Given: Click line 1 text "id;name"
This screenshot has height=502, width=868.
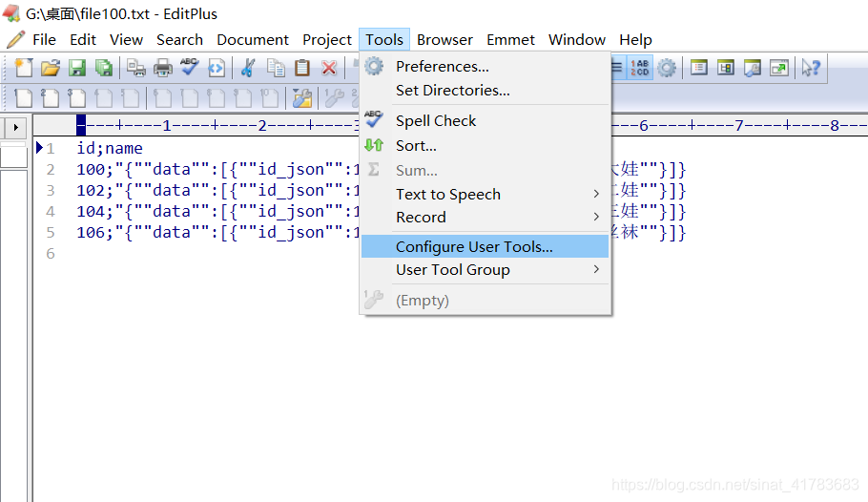Looking at the screenshot, I should click(110, 149).
